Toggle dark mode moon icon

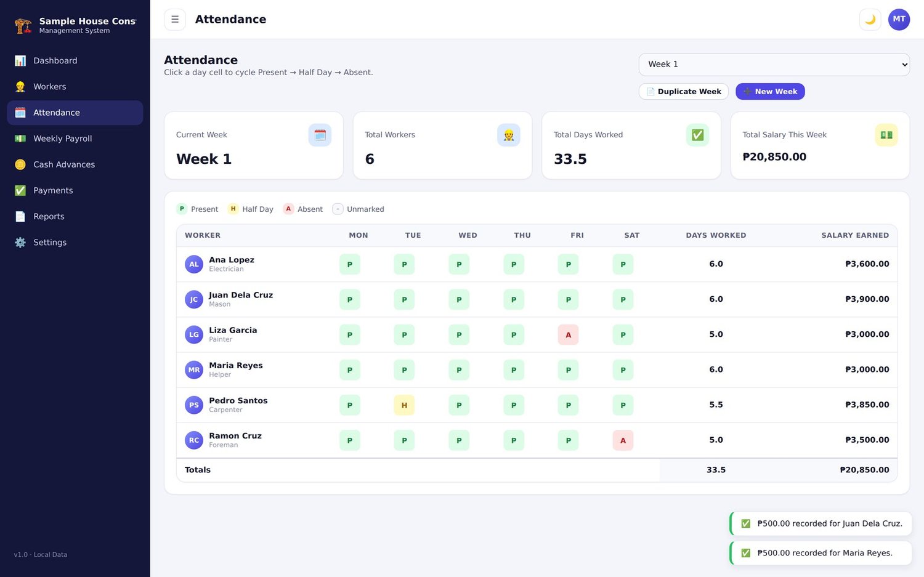pyautogui.click(x=870, y=19)
